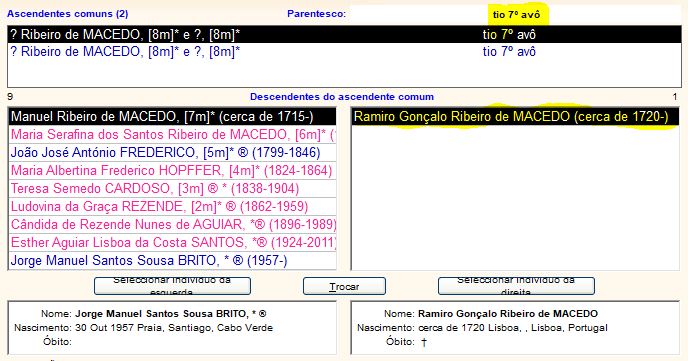Select João José António FREDERICO entry

tap(172, 153)
